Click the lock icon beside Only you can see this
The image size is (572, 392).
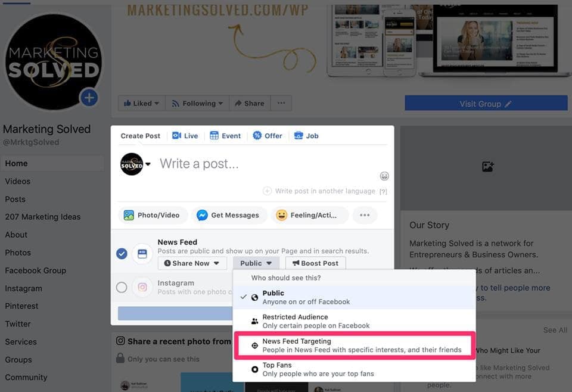pyautogui.click(x=120, y=358)
